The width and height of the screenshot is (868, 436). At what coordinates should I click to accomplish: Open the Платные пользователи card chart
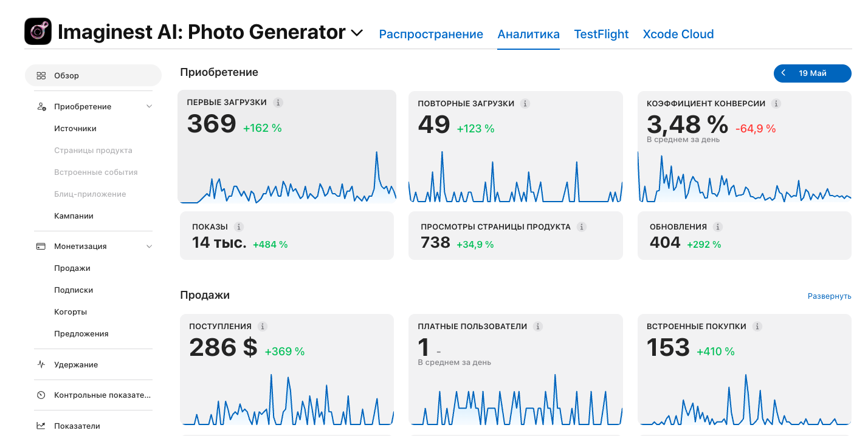point(515,398)
